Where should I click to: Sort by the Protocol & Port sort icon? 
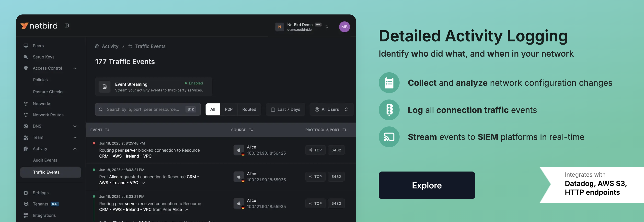pyautogui.click(x=344, y=130)
